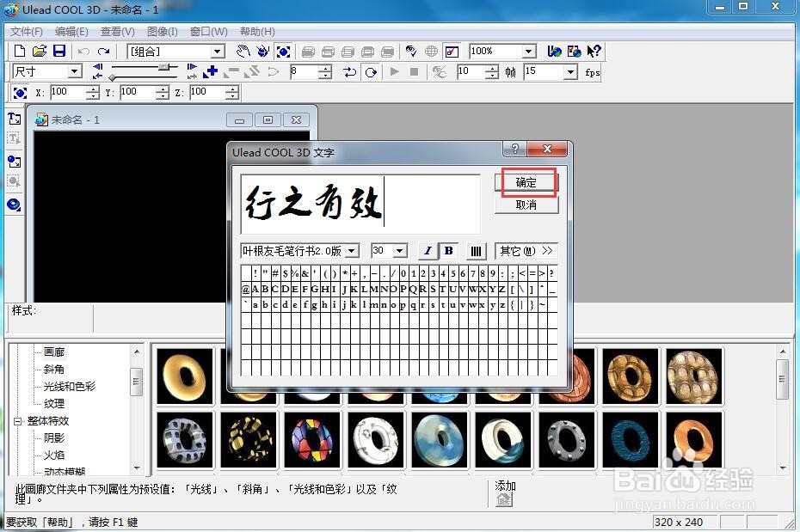This screenshot has height=532, width=800.
Task: Toggle Italic in the text dialog
Action: [x=428, y=251]
